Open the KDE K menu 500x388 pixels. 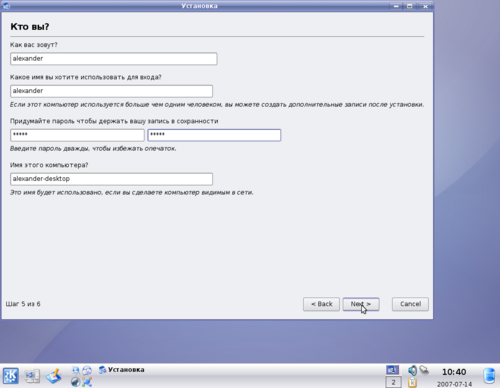11,376
